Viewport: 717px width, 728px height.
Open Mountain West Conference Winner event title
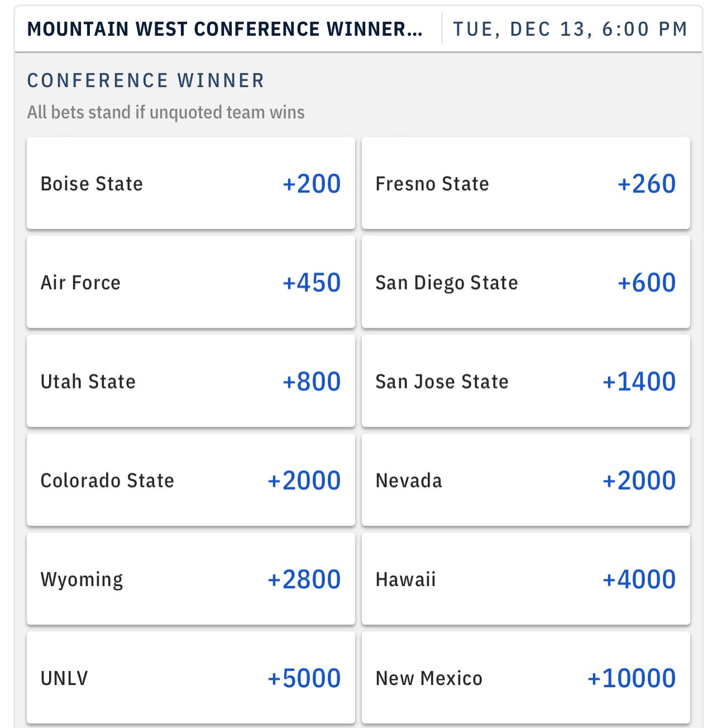click(224, 29)
